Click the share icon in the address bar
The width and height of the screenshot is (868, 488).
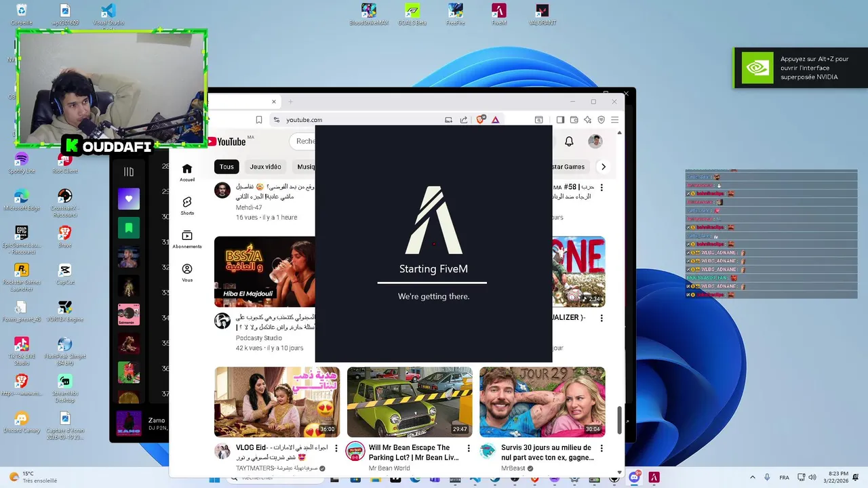[x=464, y=120]
